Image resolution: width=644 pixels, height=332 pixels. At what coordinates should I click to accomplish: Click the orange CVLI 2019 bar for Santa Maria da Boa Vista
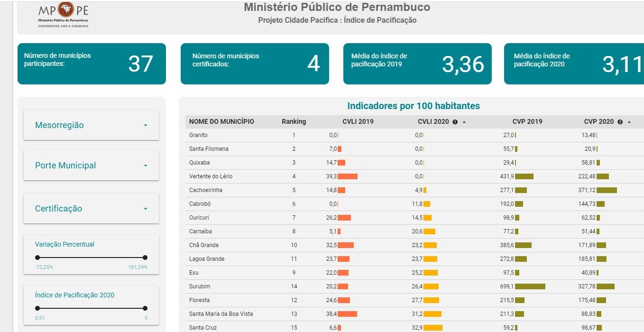(347, 314)
